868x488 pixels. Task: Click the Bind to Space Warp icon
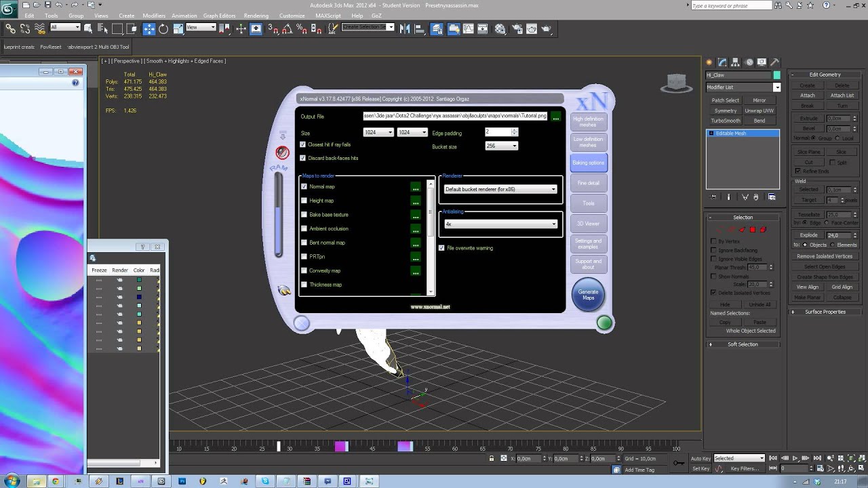click(40, 28)
